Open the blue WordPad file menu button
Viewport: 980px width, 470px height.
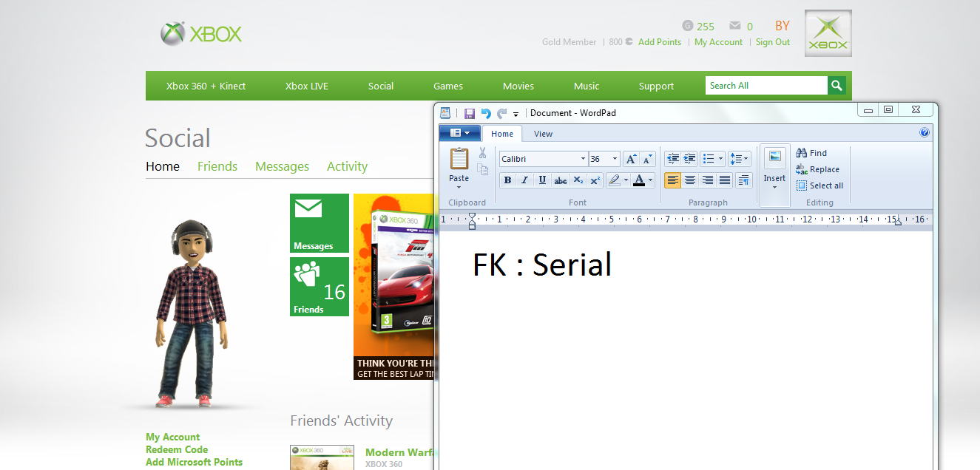pyautogui.click(x=459, y=133)
